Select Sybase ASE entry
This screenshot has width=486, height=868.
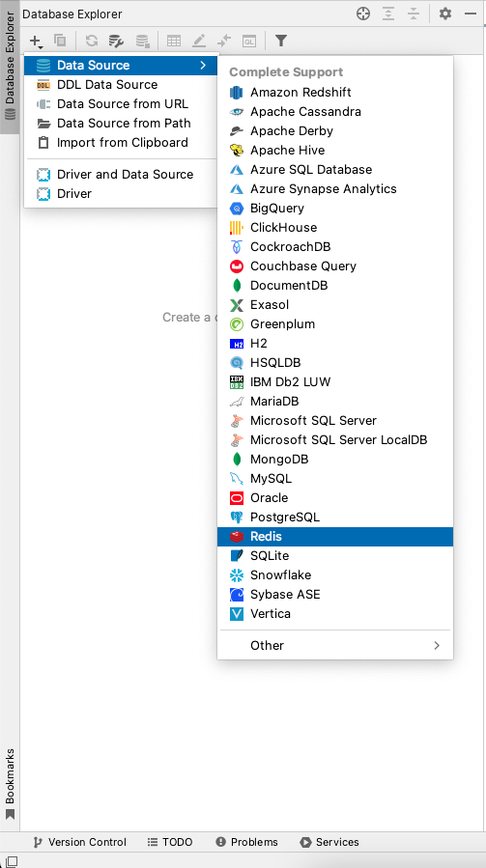(x=335, y=595)
